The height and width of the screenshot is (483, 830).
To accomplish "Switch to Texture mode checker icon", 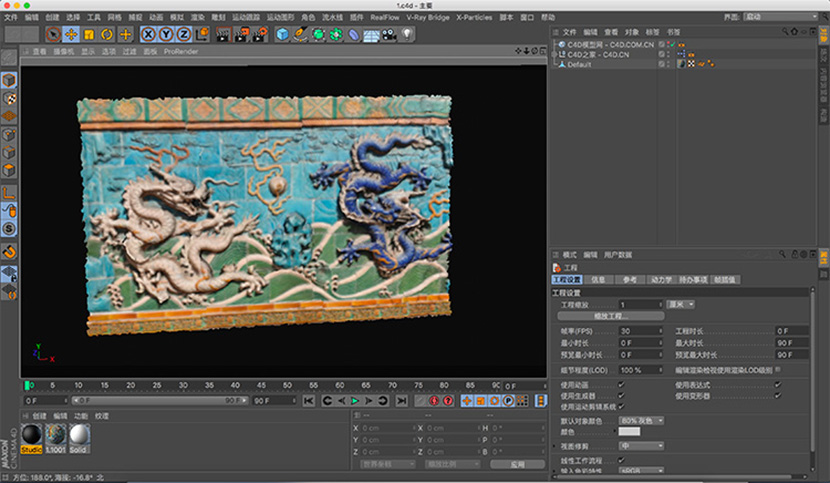I will point(9,98).
